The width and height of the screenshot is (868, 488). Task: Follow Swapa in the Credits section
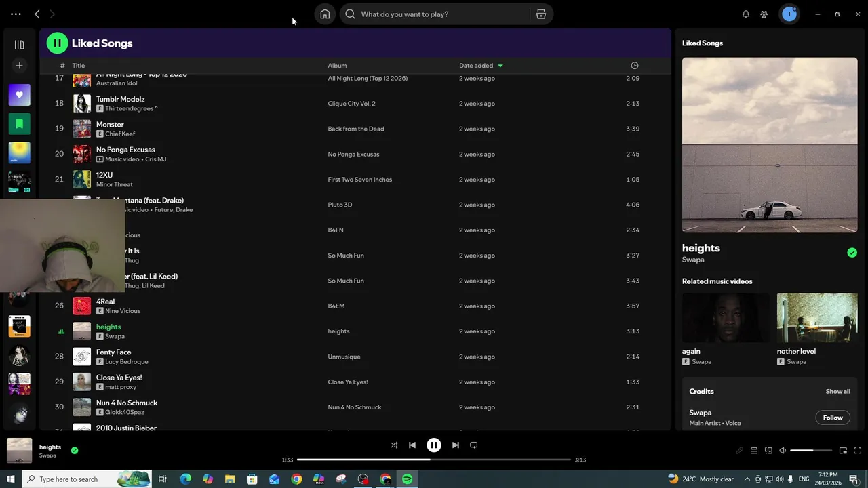(x=833, y=418)
